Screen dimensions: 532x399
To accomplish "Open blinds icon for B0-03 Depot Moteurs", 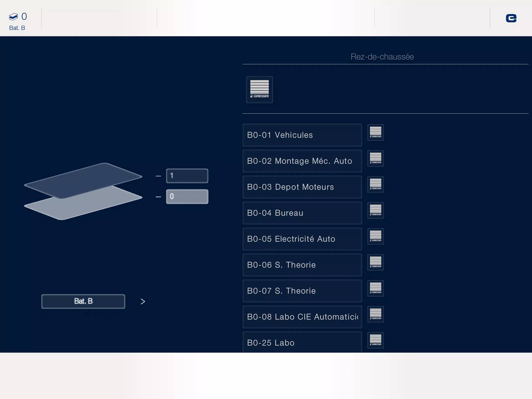I will point(375,184).
